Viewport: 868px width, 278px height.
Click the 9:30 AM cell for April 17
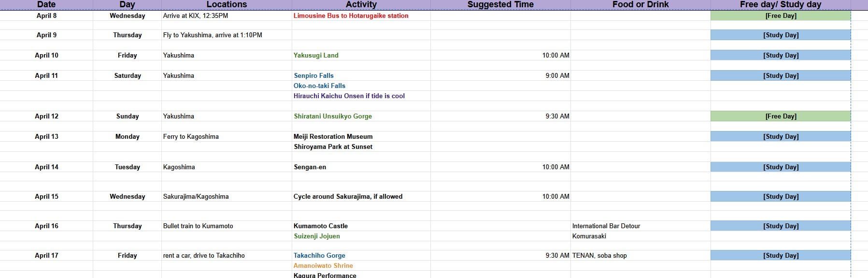click(x=500, y=255)
